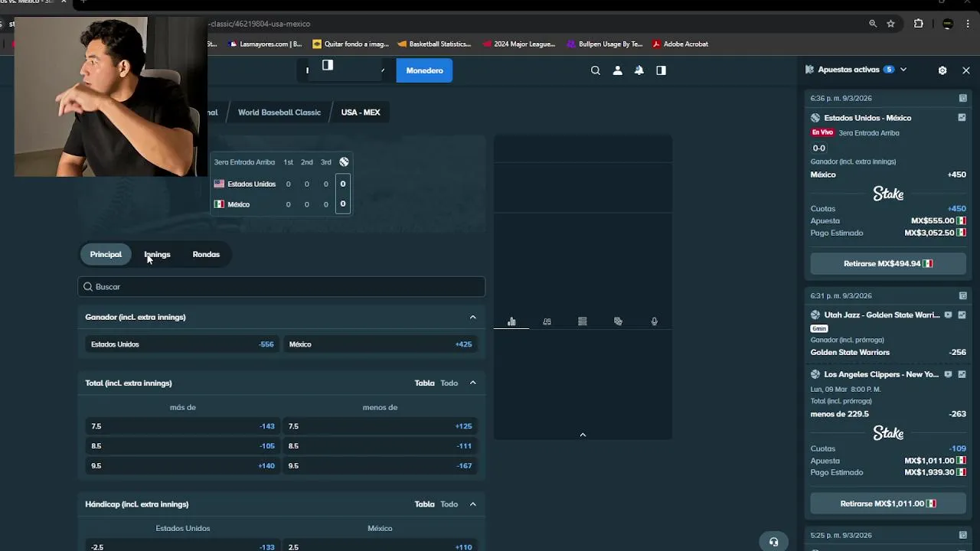Open the site search magnifier icon
The height and width of the screenshot is (551, 980).
click(596, 70)
